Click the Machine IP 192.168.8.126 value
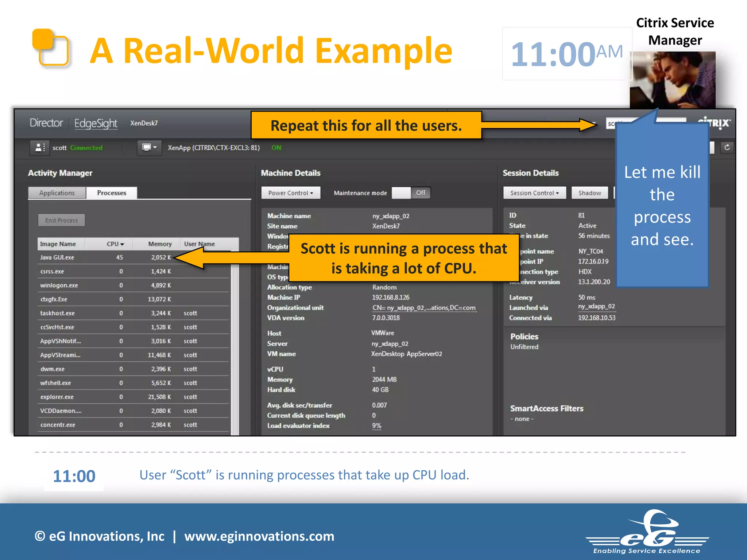 coord(391,297)
